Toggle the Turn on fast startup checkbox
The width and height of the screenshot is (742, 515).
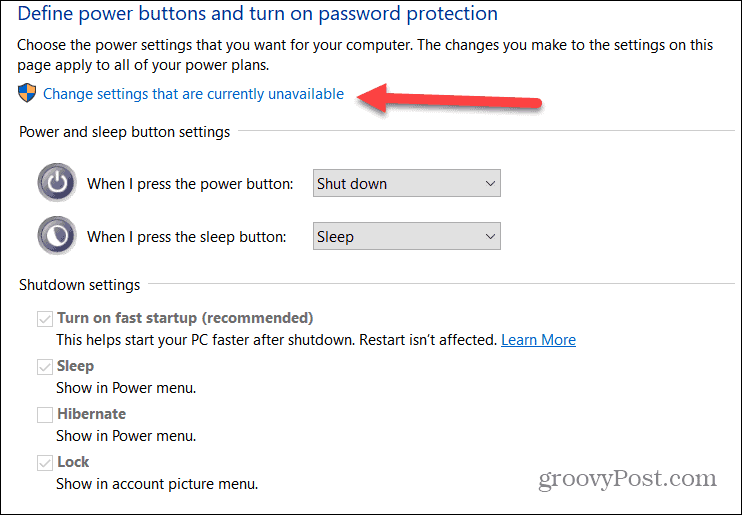point(44,319)
